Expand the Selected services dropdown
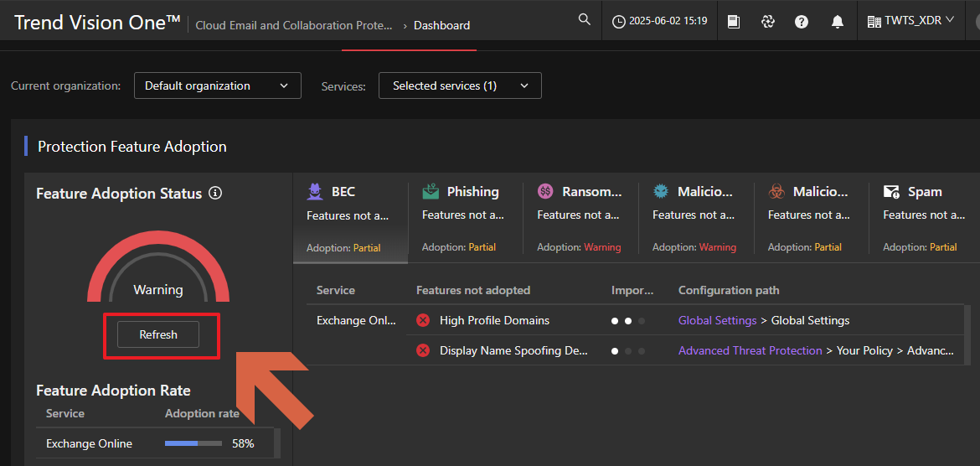This screenshot has width=980, height=466. [460, 85]
